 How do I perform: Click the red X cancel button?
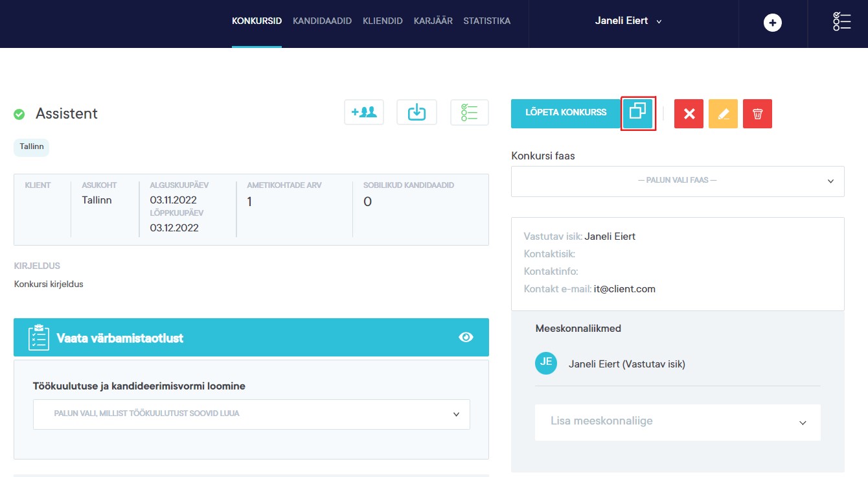689,114
